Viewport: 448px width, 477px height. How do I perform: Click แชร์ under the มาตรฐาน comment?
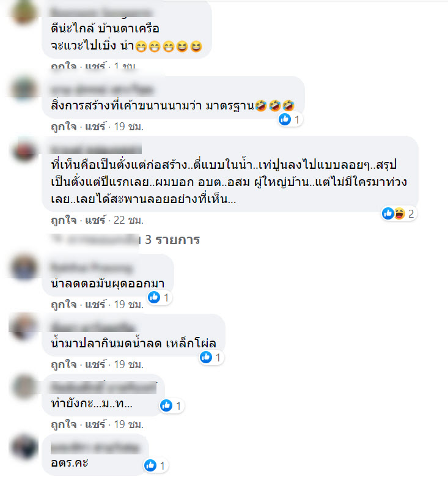click(95, 127)
